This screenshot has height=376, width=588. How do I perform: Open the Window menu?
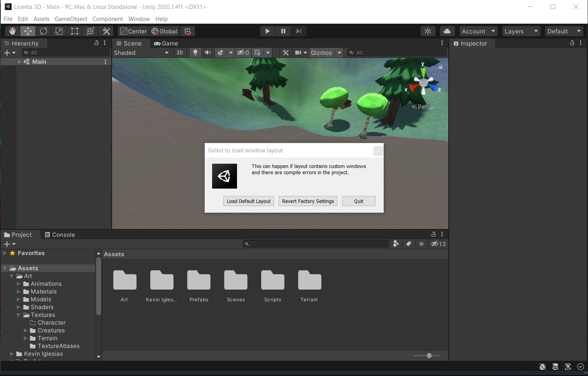pos(139,19)
